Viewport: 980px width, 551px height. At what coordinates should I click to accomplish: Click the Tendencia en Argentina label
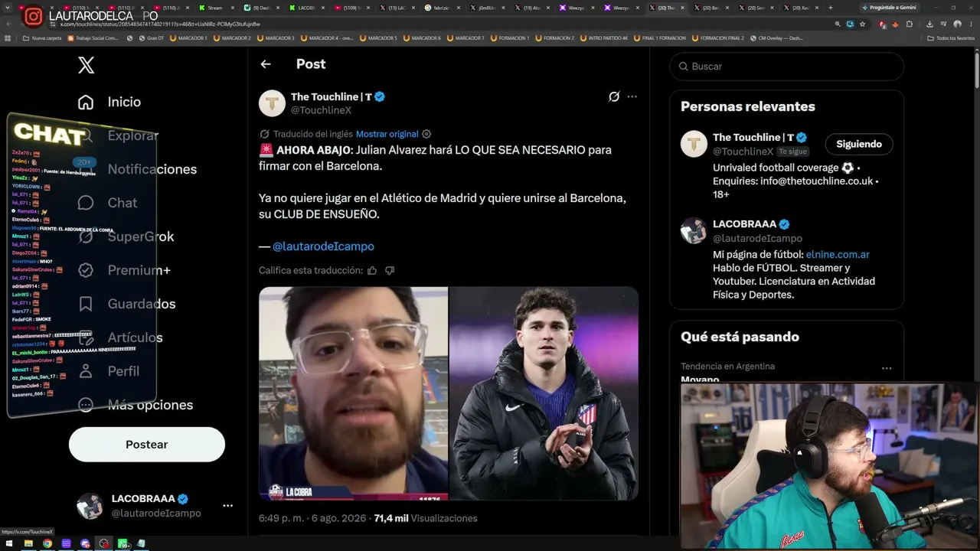(x=727, y=367)
